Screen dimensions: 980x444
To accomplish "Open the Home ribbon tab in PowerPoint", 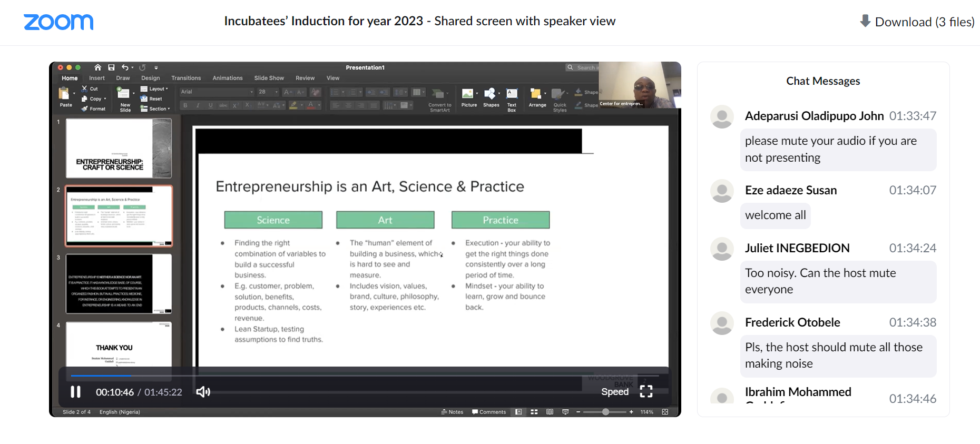I will coord(70,78).
